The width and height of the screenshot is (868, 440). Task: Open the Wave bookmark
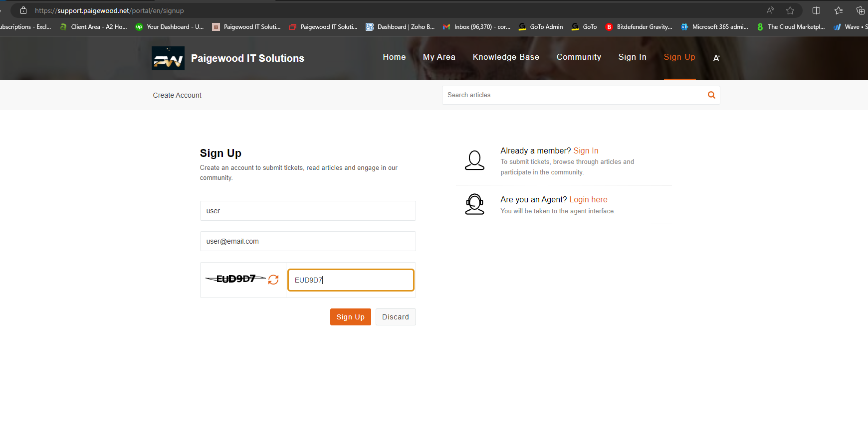(x=851, y=27)
